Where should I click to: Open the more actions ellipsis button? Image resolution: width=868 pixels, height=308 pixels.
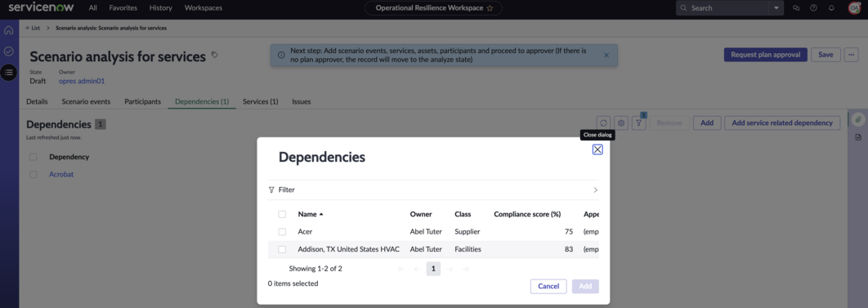[x=852, y=55]
